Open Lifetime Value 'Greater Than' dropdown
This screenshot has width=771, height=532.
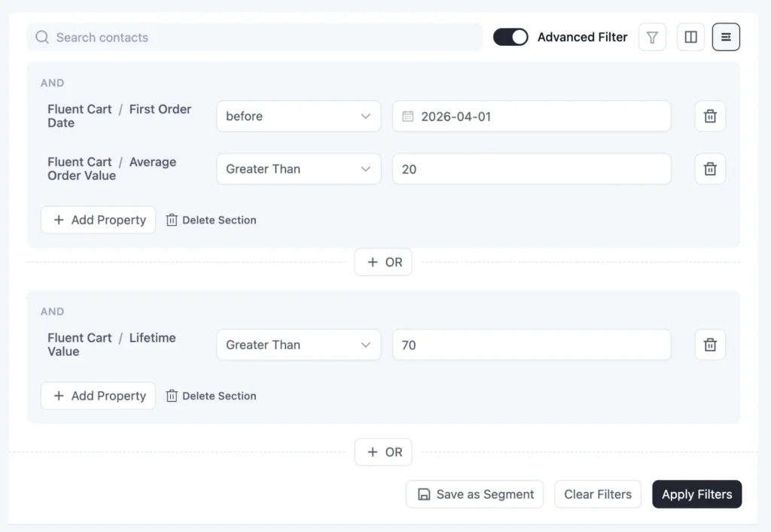click(x=298, y=345)
